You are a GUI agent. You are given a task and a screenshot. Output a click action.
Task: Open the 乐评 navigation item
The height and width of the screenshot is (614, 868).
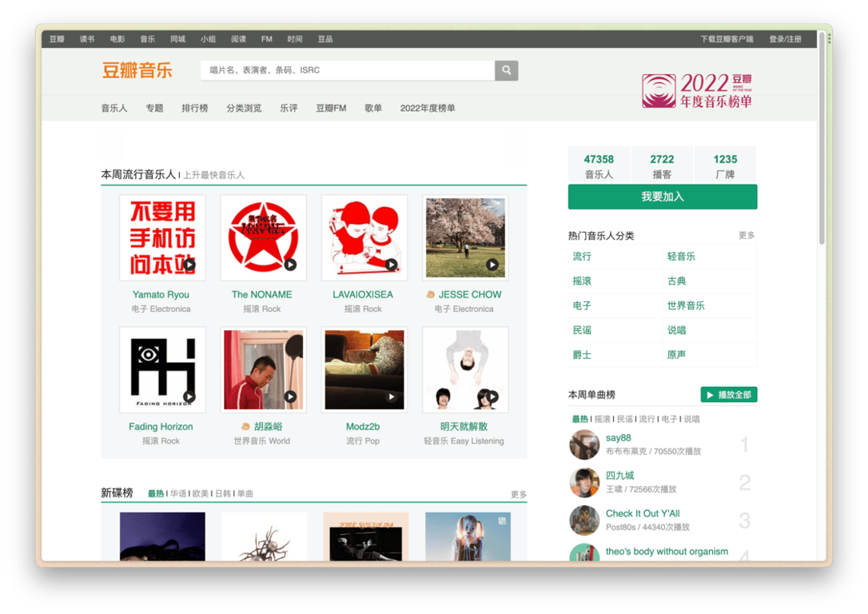click(x=289, y=108)
